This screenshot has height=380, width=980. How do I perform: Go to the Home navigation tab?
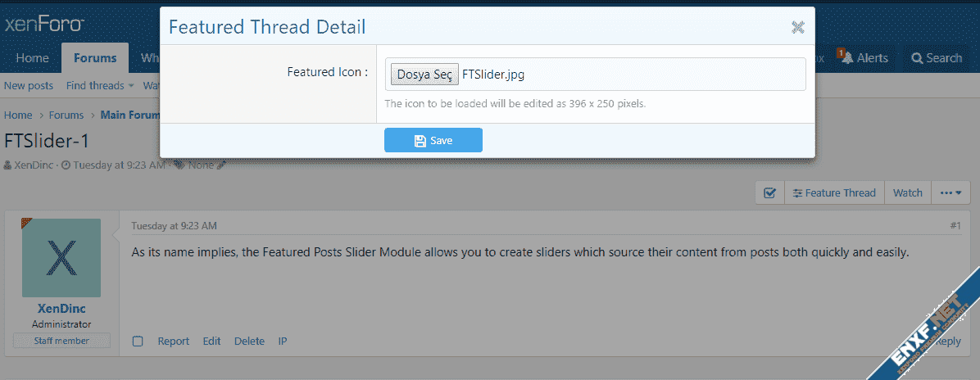[x=33, y=58]
